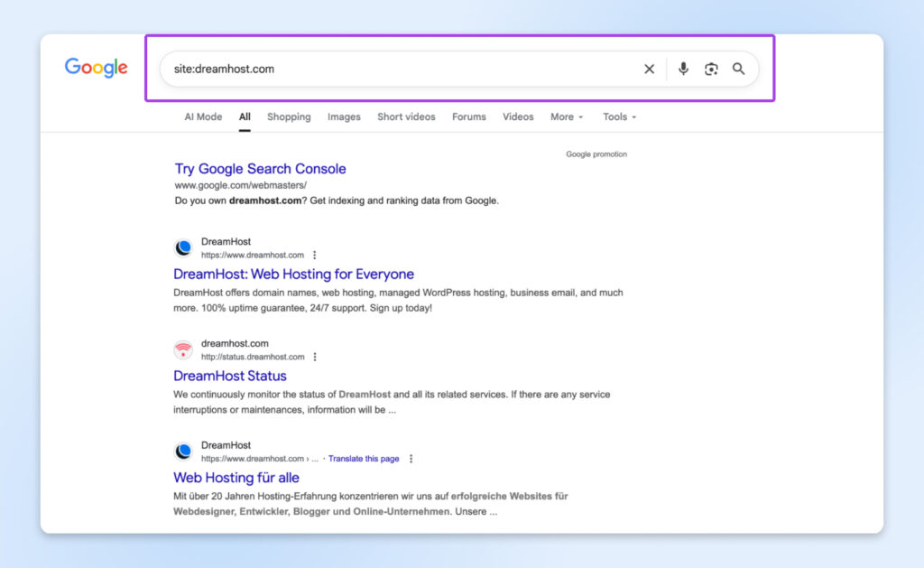The image size is (924, 568).
Task: Open the three-dot menu on the DreamHost Status result
Action: (314, 357)
